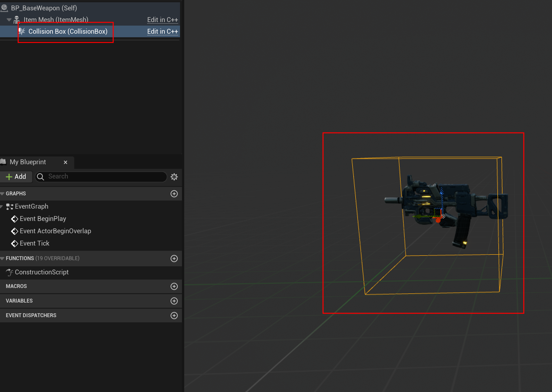Collapse the Item Mesh tree arrow
Screen dimensions: 552x392
(9, 20)
